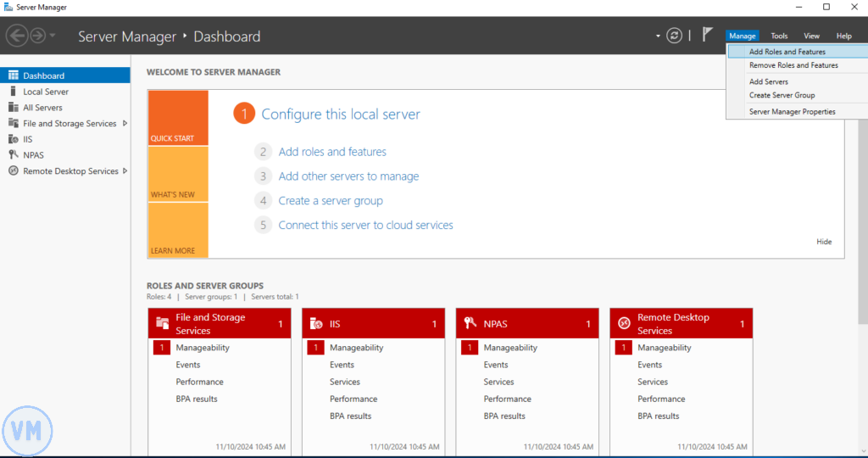This screenshot has width=868, height=458.
Task: Open the navigation history dropdown arrow
Action: [53, 36]
